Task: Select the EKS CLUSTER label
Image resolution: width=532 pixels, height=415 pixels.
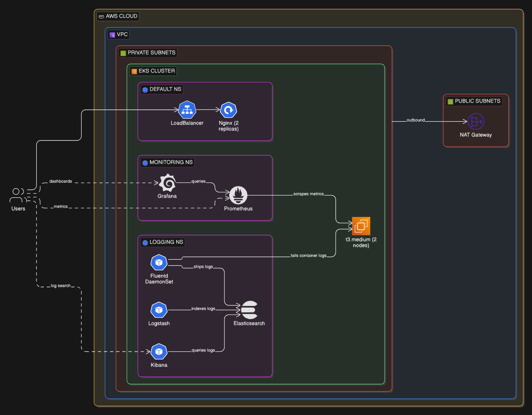Action: 153,71
